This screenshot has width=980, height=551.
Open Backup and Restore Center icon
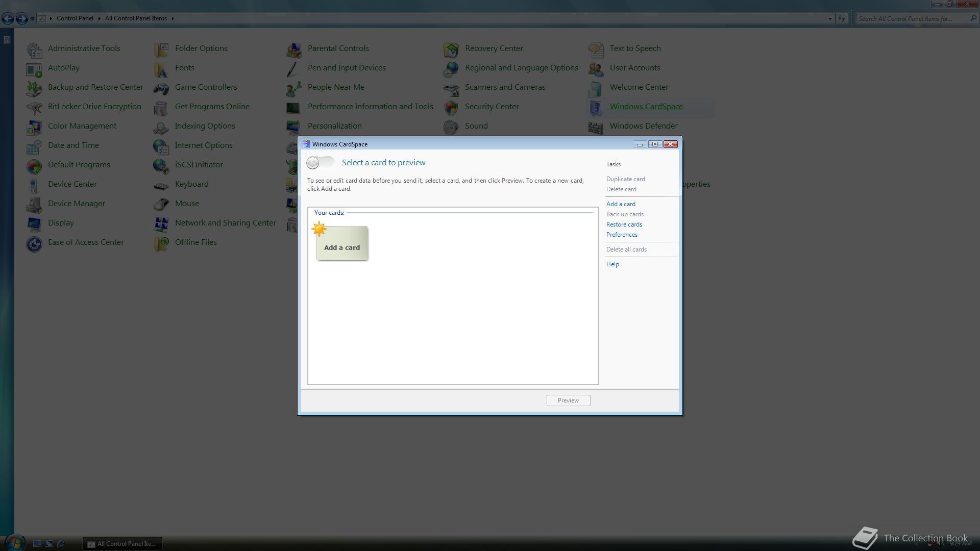click(34, 88)
